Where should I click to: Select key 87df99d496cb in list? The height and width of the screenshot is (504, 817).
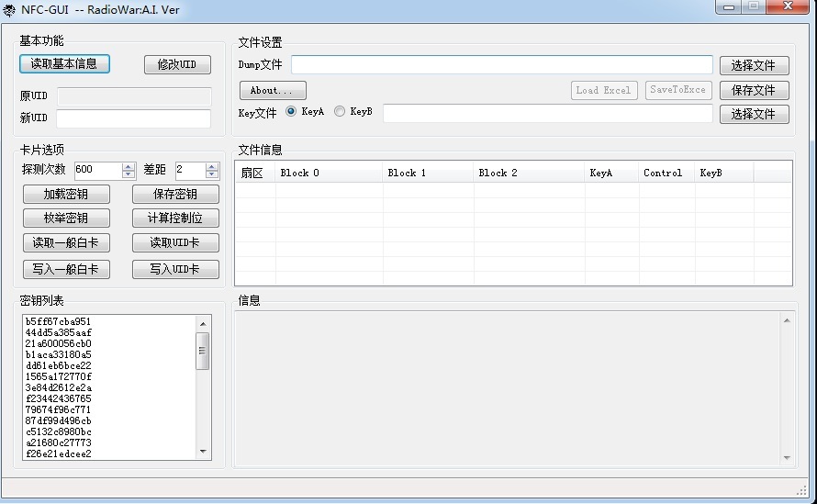point(58,420)
